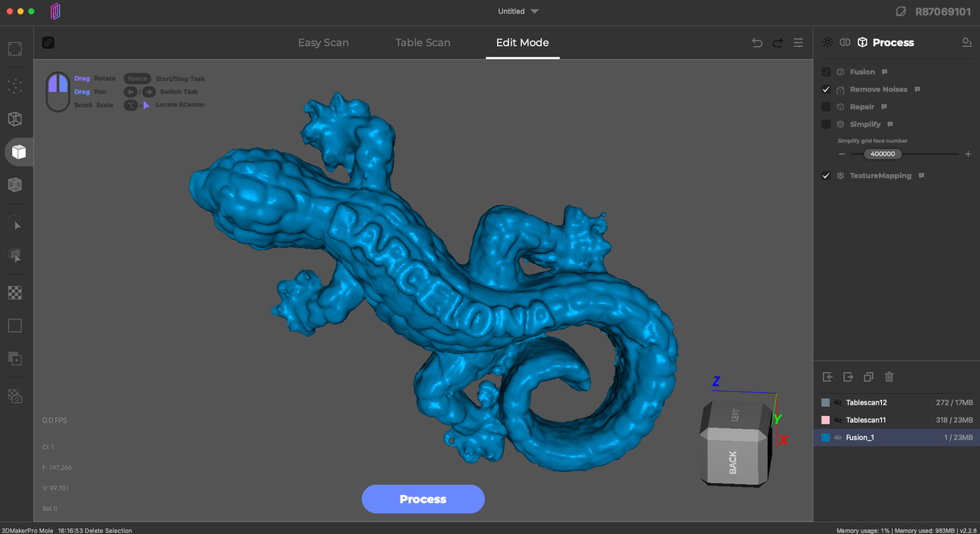Open the hamburger menu in the viewport header

pos(799,43)
